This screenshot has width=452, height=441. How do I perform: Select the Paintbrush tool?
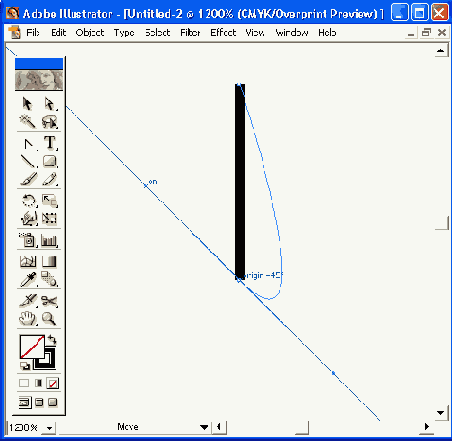click(29, 179)
